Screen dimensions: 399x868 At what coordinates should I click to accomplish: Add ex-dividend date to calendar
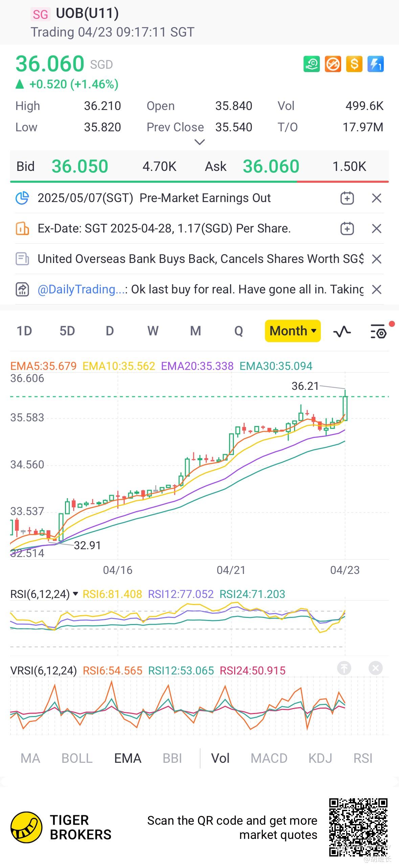coord(347,228)
